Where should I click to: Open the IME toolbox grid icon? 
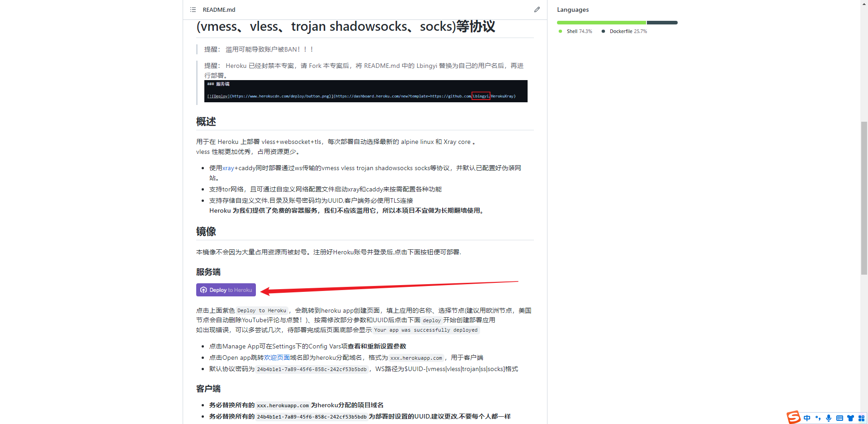pos(861,418)
